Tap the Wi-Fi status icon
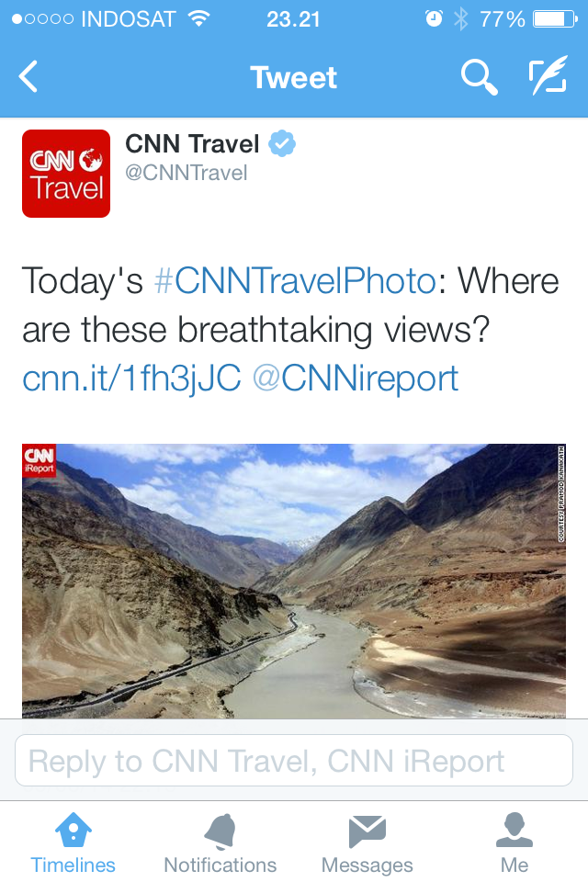Screen dimensions: 588x882 [198, 18]
